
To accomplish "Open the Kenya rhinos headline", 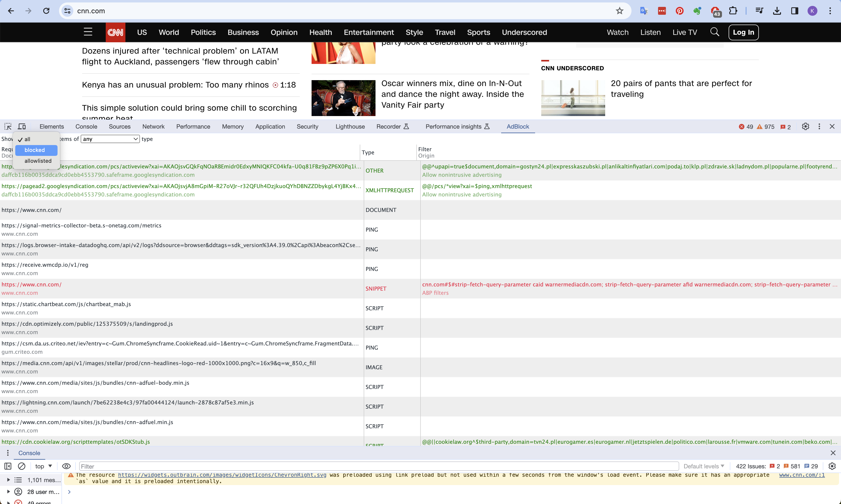I will click(x=175, y=85).
